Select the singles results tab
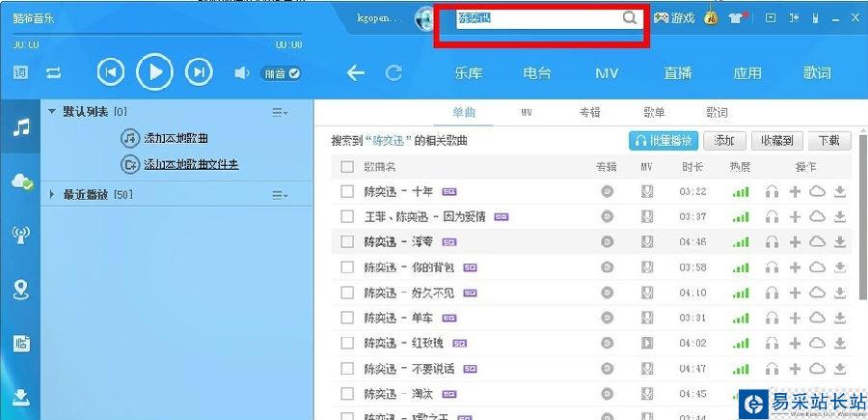 (464, 112)
